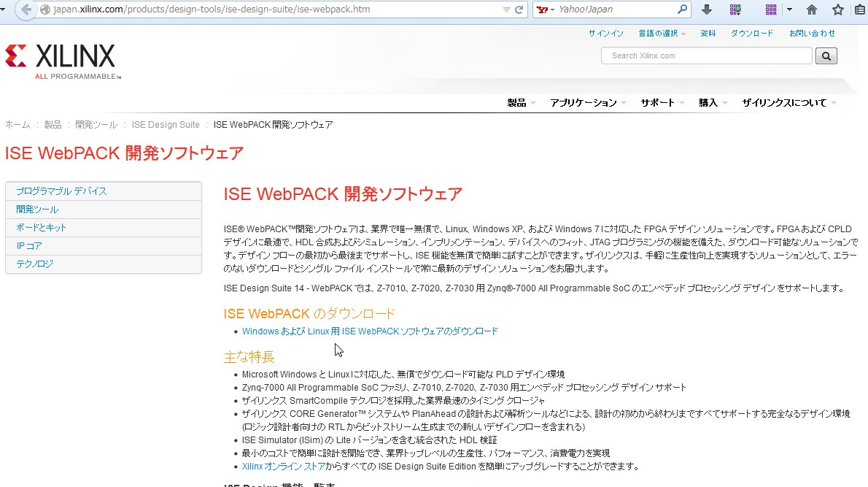Select IP コア in the sidebar

point(104,246)
